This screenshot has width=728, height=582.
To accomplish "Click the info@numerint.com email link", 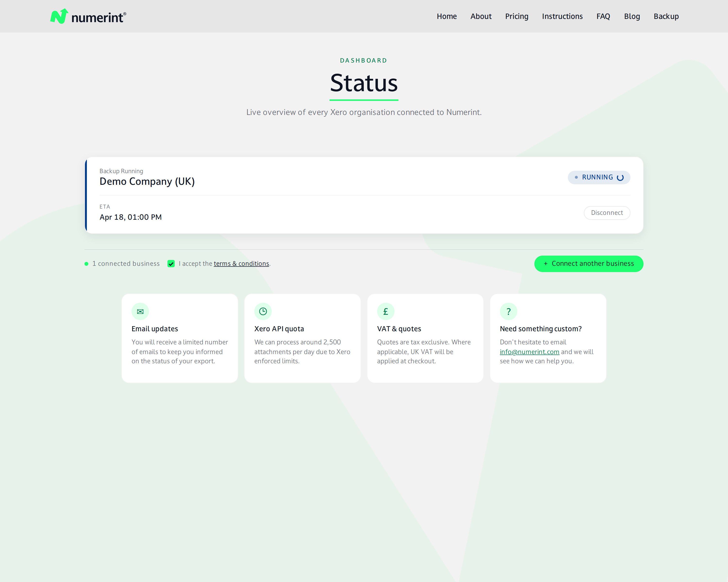I will (529, 352).
